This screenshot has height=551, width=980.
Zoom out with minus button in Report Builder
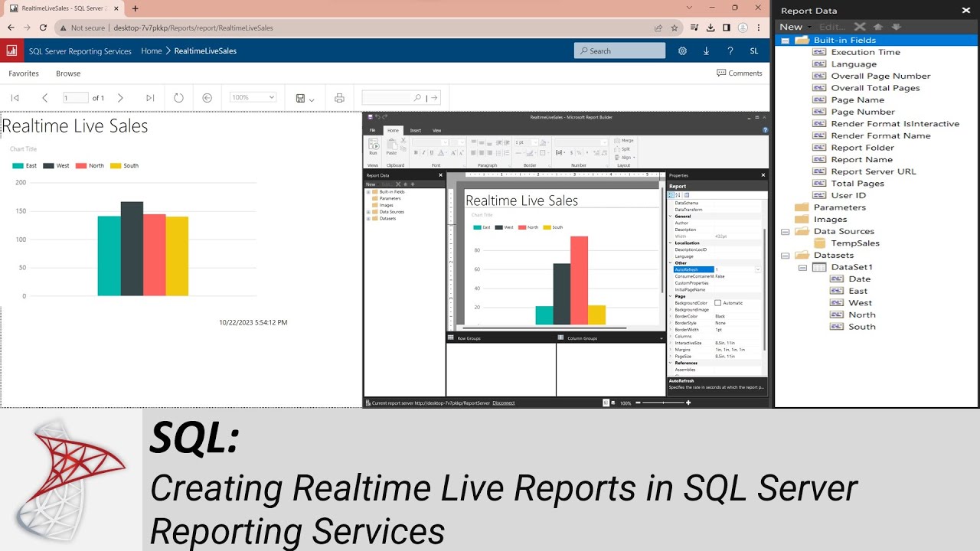point(639,403)
